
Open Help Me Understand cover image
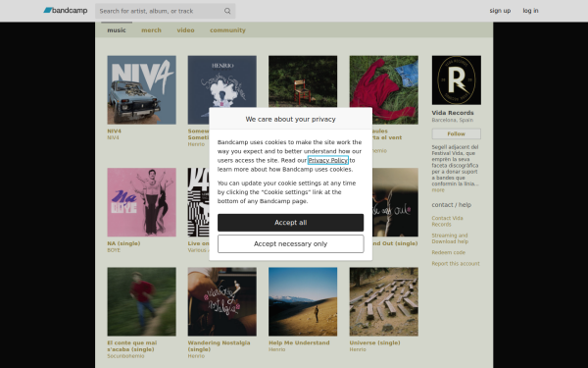coord(303,301)
